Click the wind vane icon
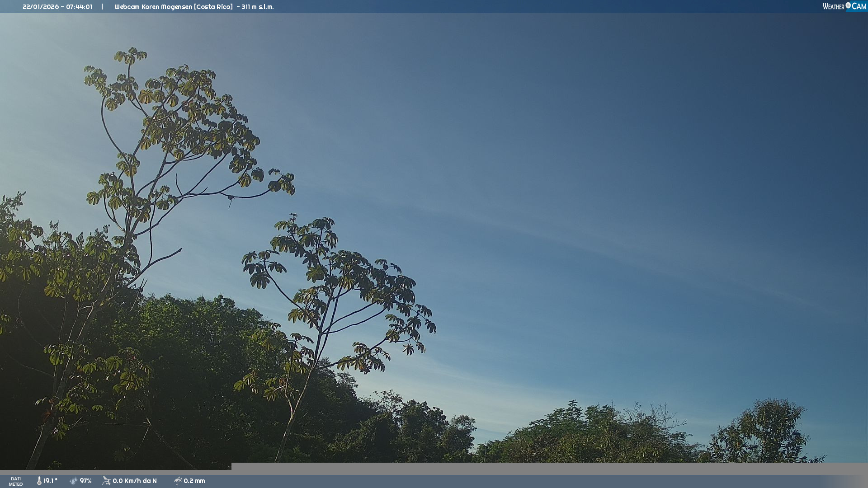Image resolution: width=868 pixels, height=488 pixels. (106, 481)
